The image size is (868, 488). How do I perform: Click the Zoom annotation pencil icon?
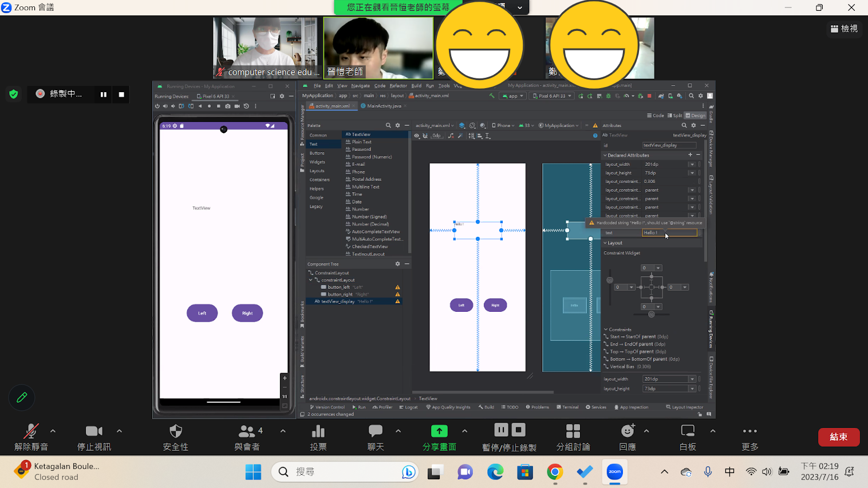click(x=22, y=398)
